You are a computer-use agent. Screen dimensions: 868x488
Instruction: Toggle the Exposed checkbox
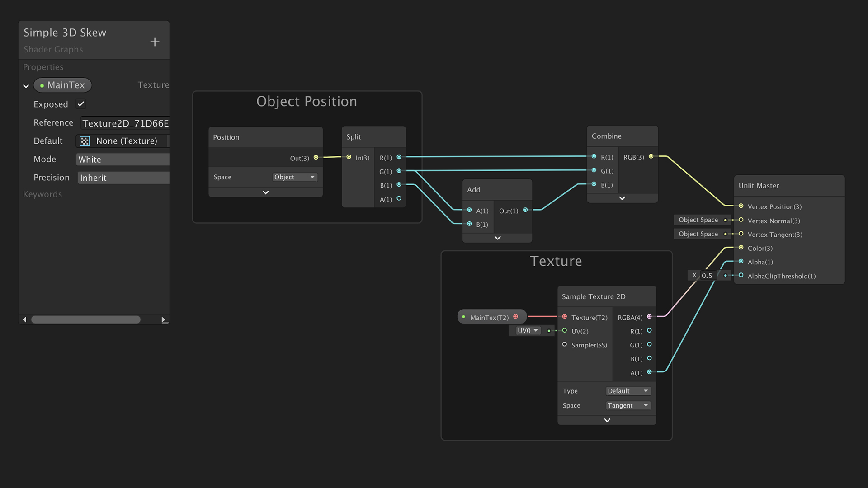(x=81, y=104)
